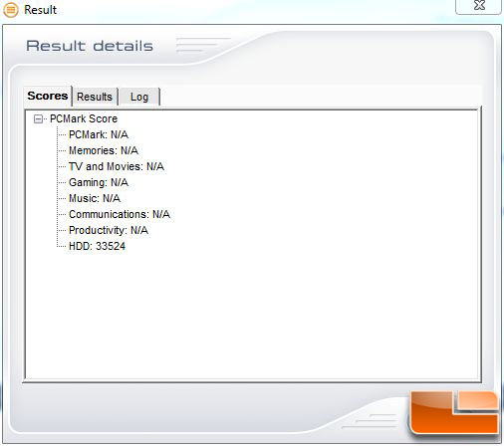
Task: Select the 'HDD: 33524' score row
Action: coord(97,246)
